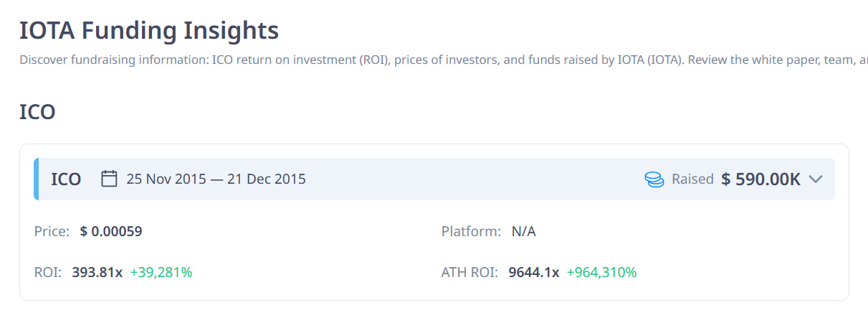Click the ICO row header label
The width and height of the screenshot is (868, 323).
point(66,179)
